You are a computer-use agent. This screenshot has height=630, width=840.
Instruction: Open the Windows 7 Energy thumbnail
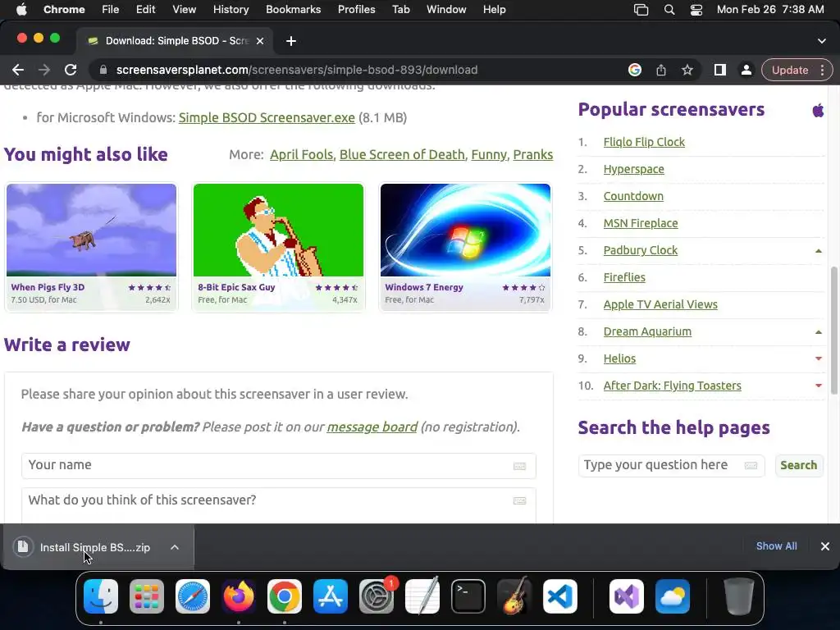tap(465, 230)
